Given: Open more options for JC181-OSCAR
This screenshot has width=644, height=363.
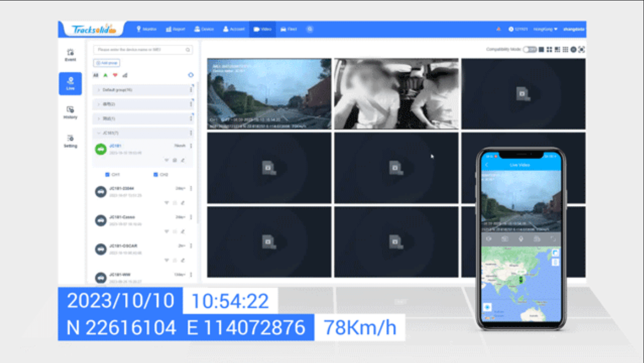Looking at the screenshot, I should pyautogui.click(x=191, y=246).
